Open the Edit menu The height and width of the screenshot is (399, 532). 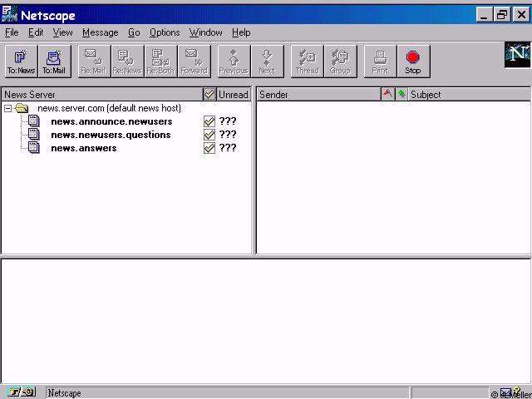tap(36, 32)
